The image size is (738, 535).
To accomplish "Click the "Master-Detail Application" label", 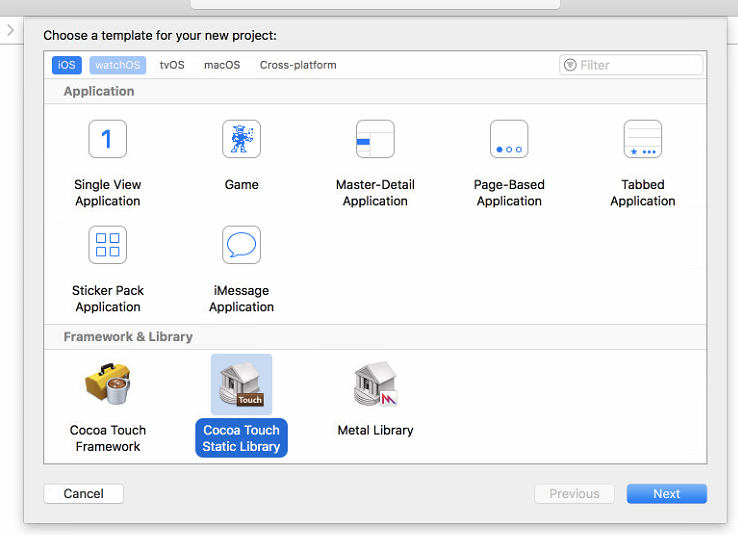I will [375, 193].
